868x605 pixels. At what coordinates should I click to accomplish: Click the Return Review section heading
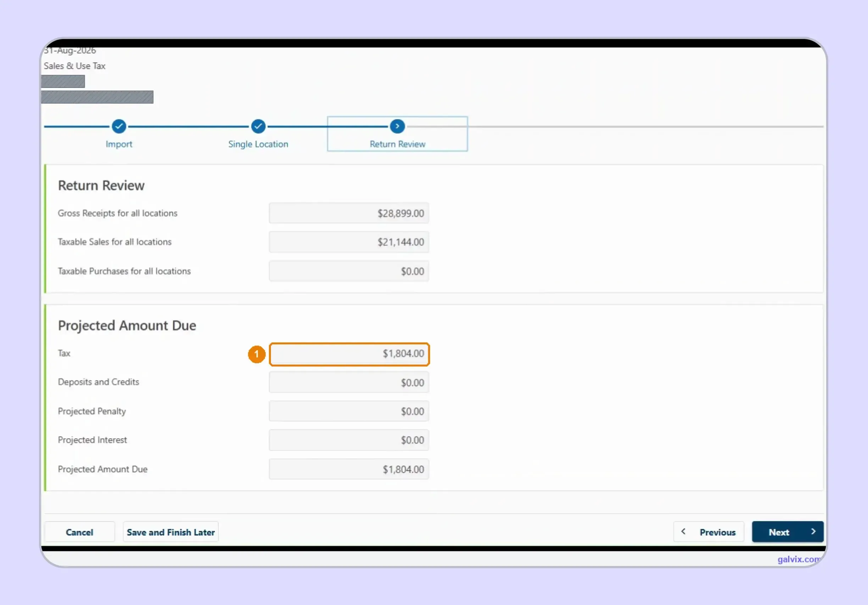pos(101,185)
